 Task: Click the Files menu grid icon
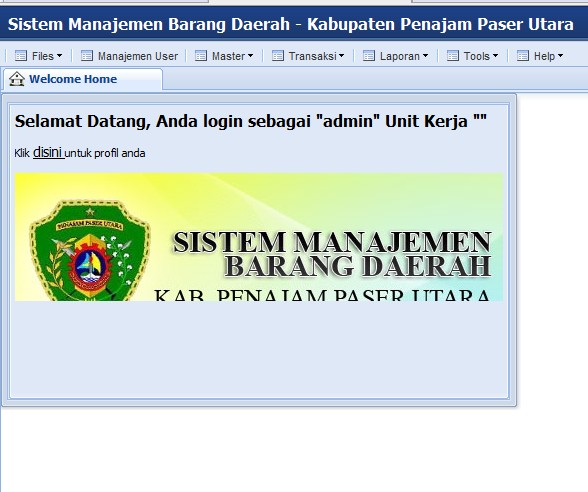21,56
